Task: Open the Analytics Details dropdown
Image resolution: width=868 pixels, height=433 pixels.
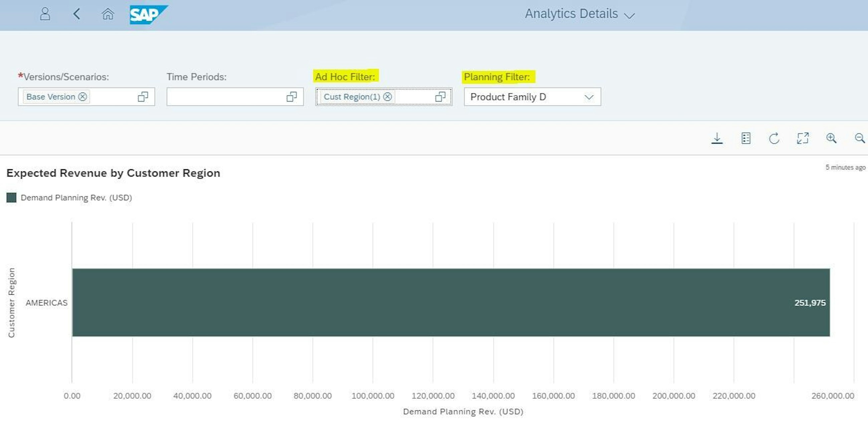Action: click(x=629, y=14)
